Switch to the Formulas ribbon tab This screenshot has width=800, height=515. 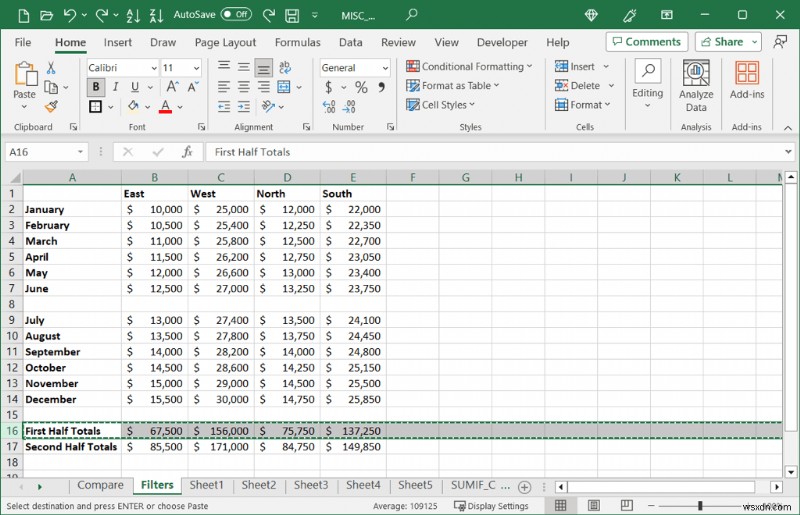click(x=297, y=42)
